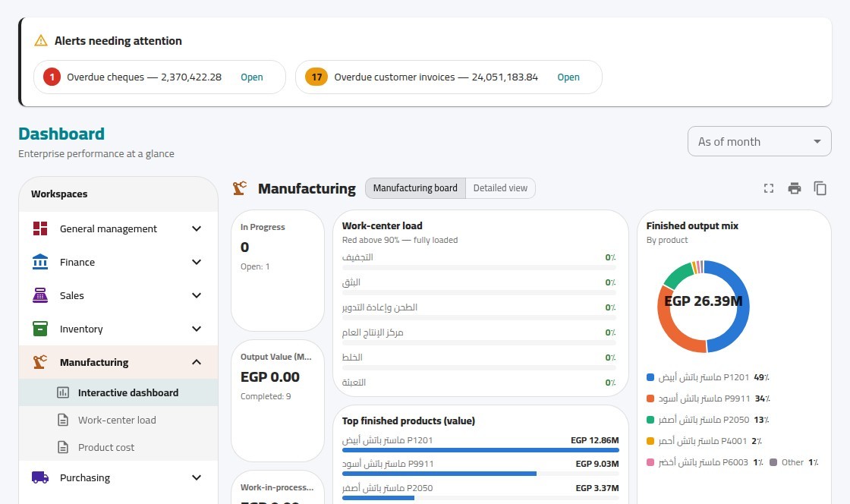Click the pink P6003 legend swatch

(x=650, y=462)
